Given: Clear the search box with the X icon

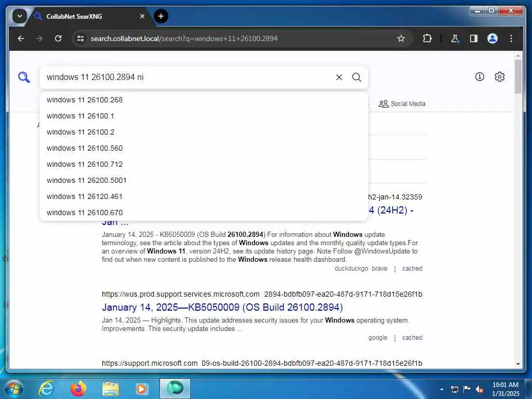Looking at the screenshot, I should tap(339, 77).
